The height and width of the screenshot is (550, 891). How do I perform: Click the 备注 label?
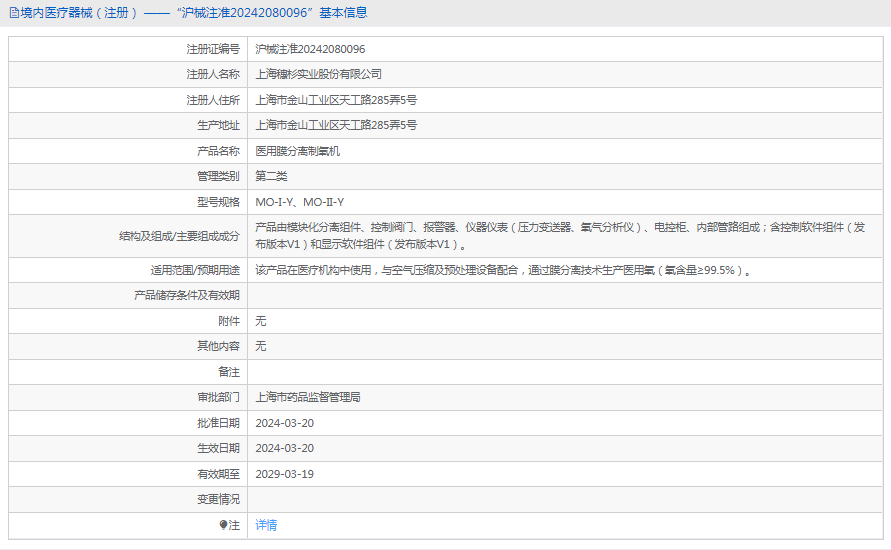229,372
